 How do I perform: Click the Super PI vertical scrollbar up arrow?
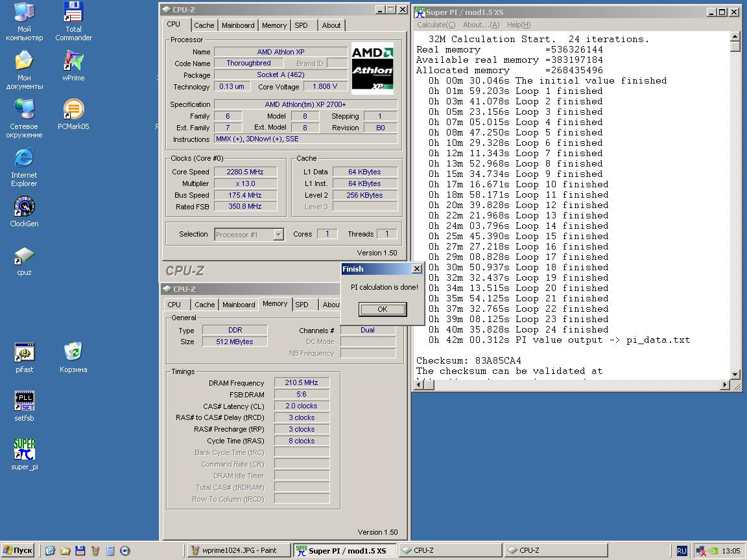(x=735, y=37)
